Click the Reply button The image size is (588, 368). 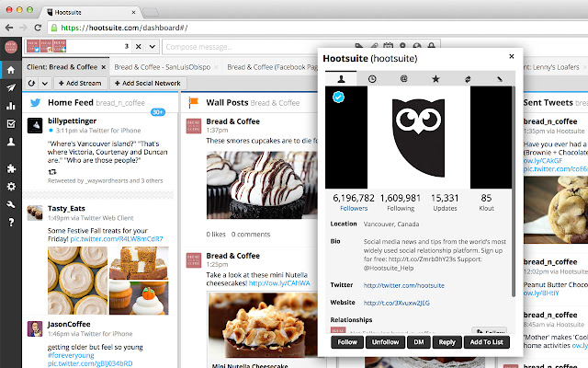tap(447, 342)
